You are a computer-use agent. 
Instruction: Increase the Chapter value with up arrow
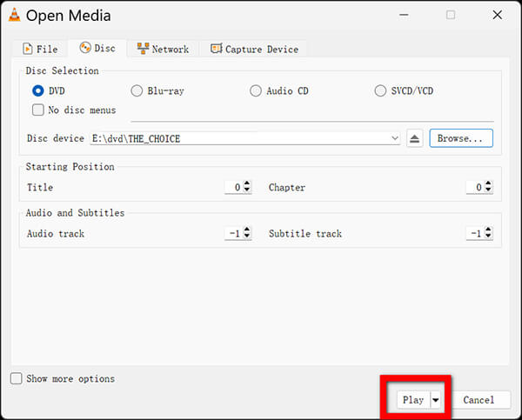pos(488,183)
